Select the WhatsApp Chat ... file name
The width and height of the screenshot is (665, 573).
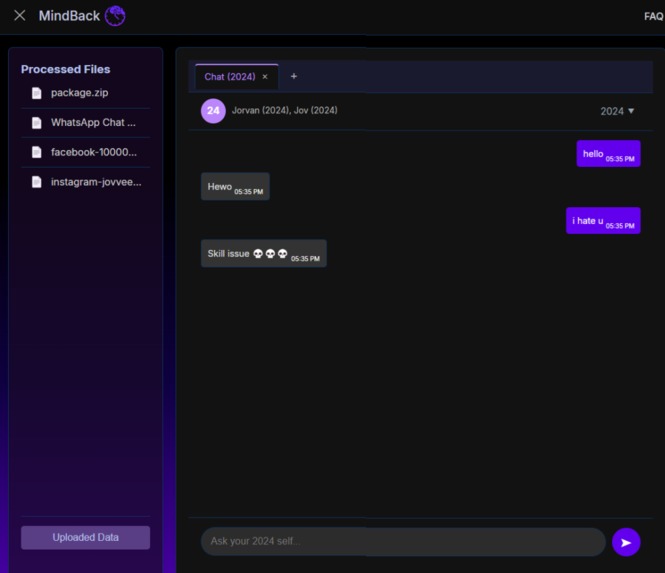pos(93,123)
